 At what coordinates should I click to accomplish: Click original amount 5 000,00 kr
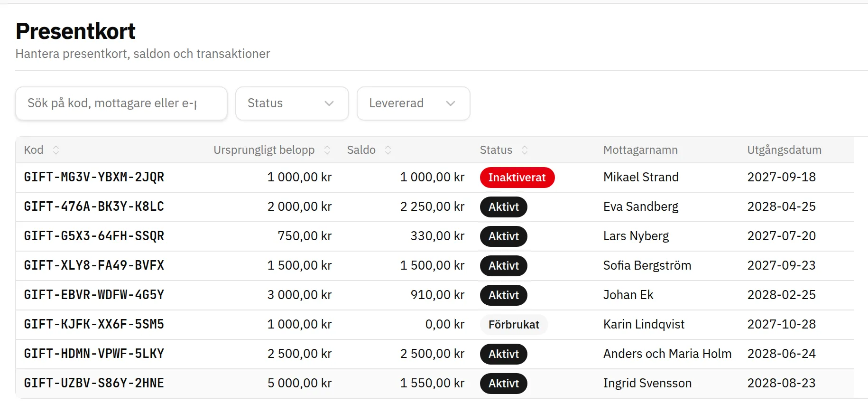point(299,383)
